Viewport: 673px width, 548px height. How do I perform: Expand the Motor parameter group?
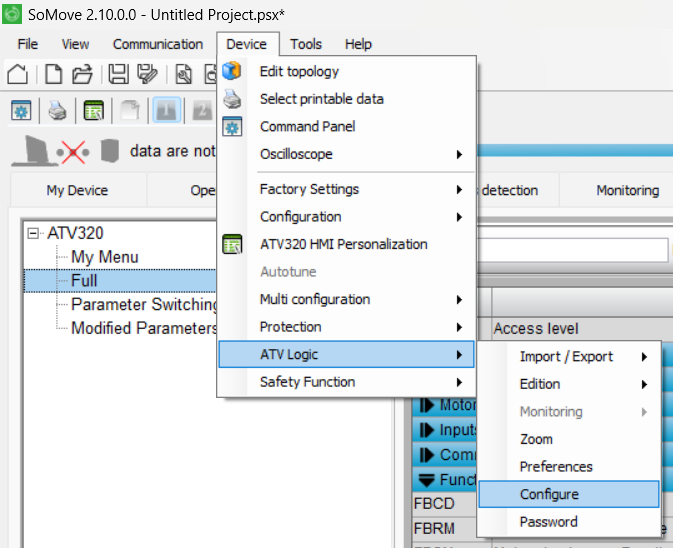(x=426, y=405)
